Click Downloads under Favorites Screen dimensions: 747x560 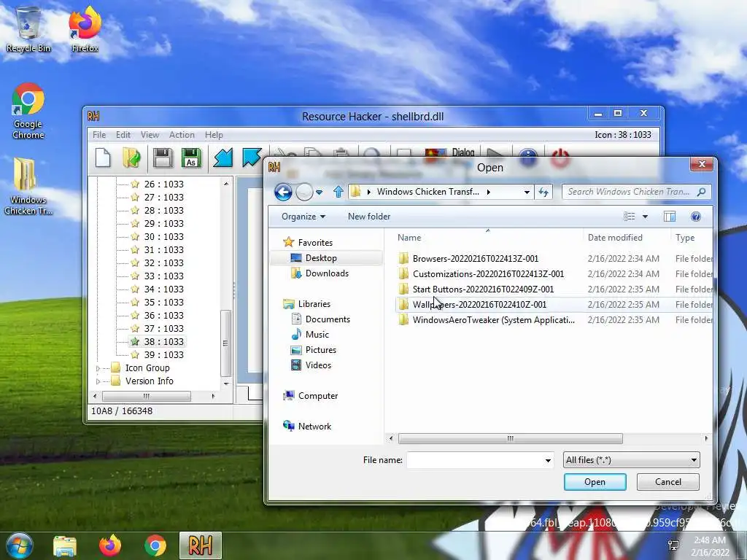(x=327, y=273)
